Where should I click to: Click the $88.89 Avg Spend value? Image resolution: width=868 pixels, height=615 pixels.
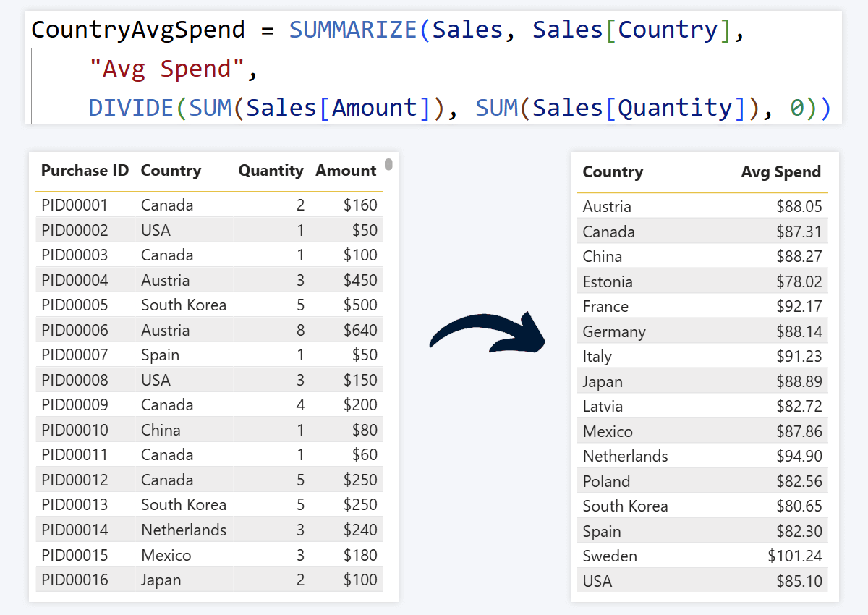pyautogui.click(x=799, y=381)
